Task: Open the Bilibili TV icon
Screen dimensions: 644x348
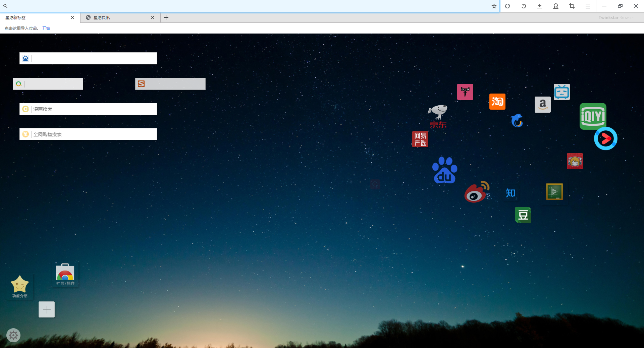Action: (x=562, y=92)
